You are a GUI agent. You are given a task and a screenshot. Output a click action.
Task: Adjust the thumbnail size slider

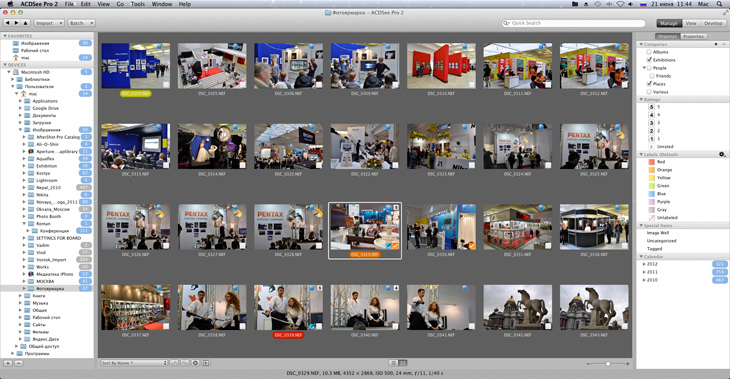pos(608,363)
